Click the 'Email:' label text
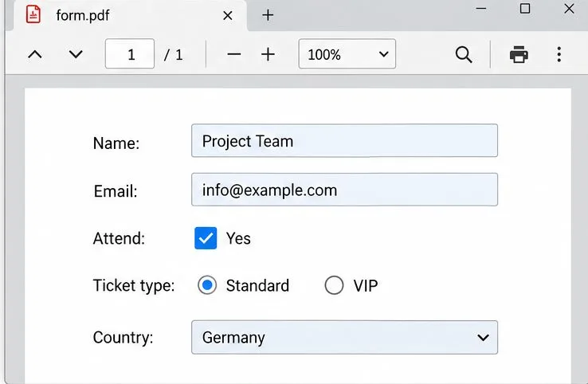588x384 pixels. [x=116, y=191]
